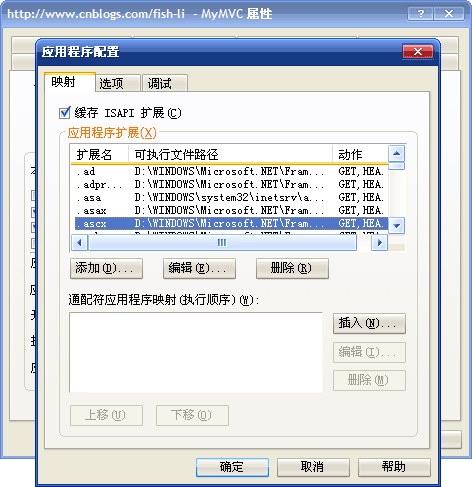Close the MyMVC 属性 window

[449, 14]
